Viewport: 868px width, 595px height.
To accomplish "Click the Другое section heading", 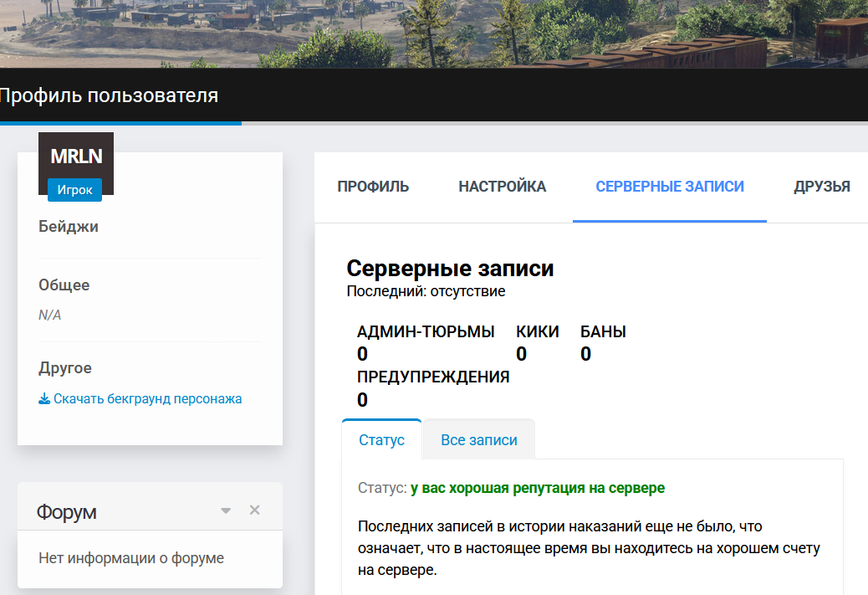I will point(65,368).
